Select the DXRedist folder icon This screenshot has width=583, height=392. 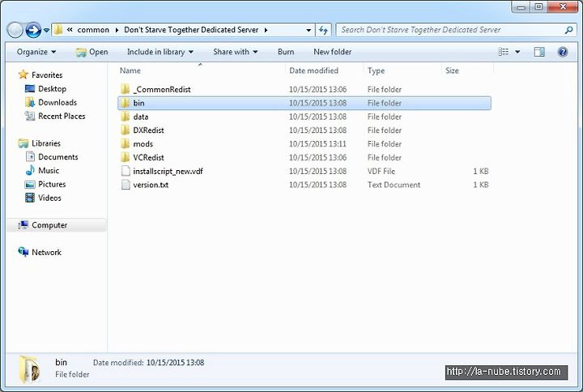point(126,130)
